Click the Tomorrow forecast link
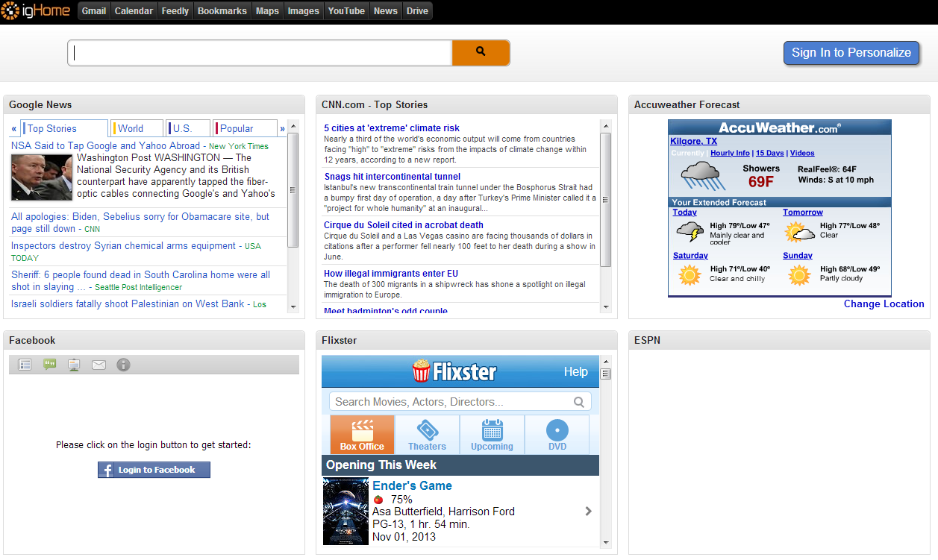 click(803, 213)
